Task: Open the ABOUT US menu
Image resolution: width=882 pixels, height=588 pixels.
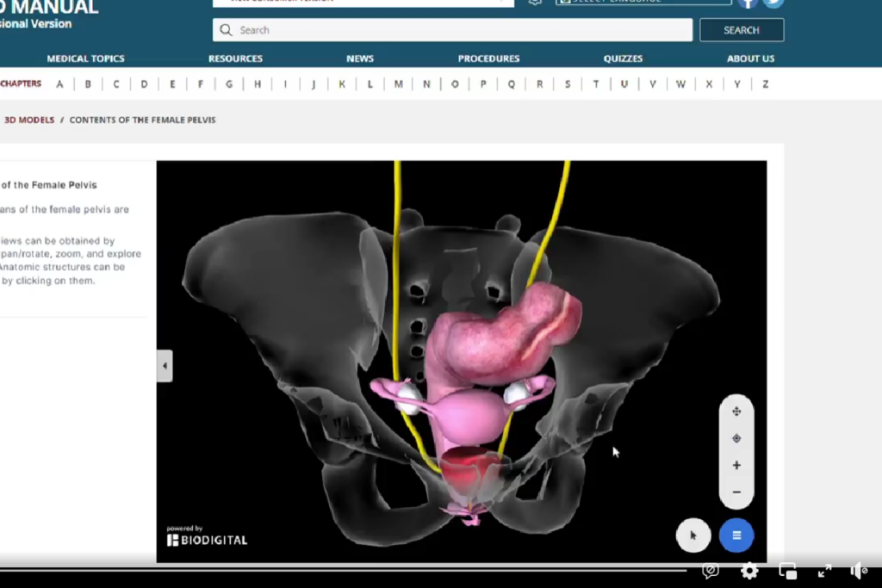Action: click(750, 59)
